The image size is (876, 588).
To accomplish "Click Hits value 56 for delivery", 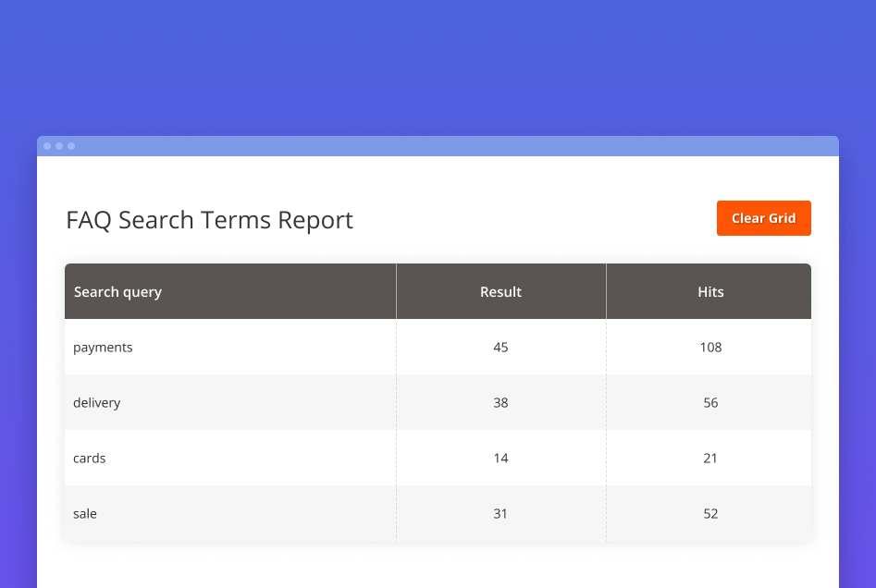I will click(x=710, y=403).
